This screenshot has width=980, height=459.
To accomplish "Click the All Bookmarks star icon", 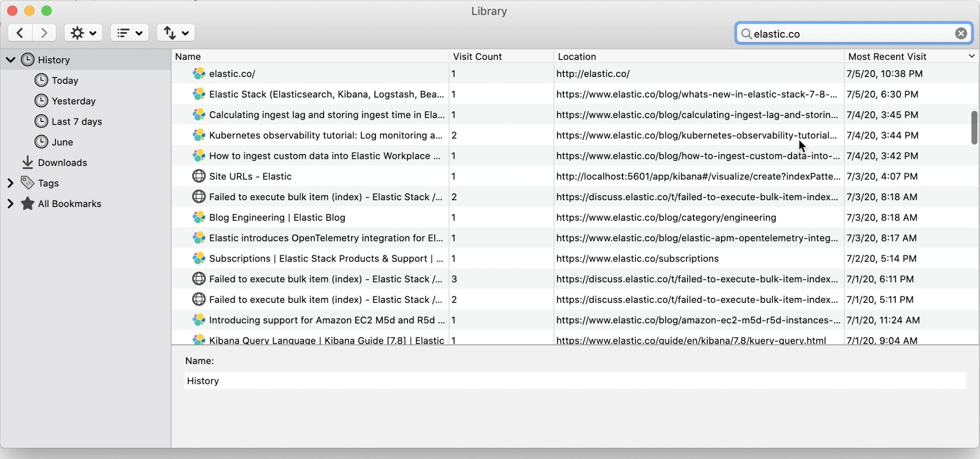I will [28, 203].
